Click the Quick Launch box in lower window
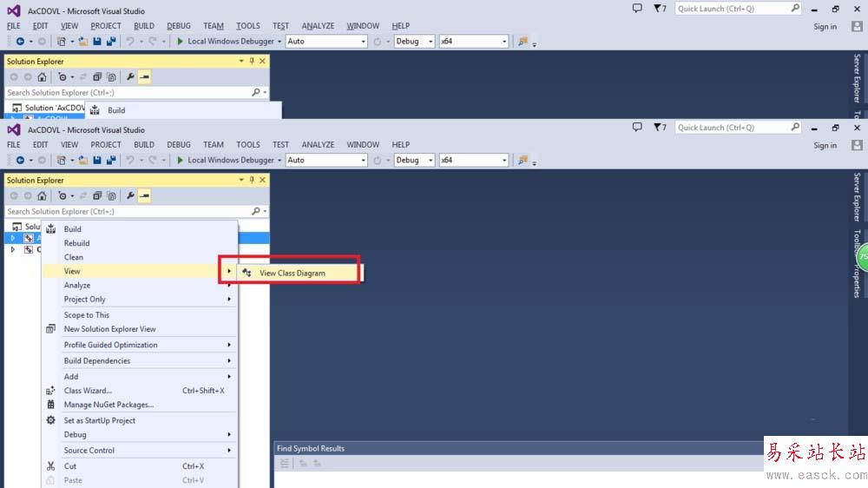This screenshot has width=868, height=488. point(737,128)
